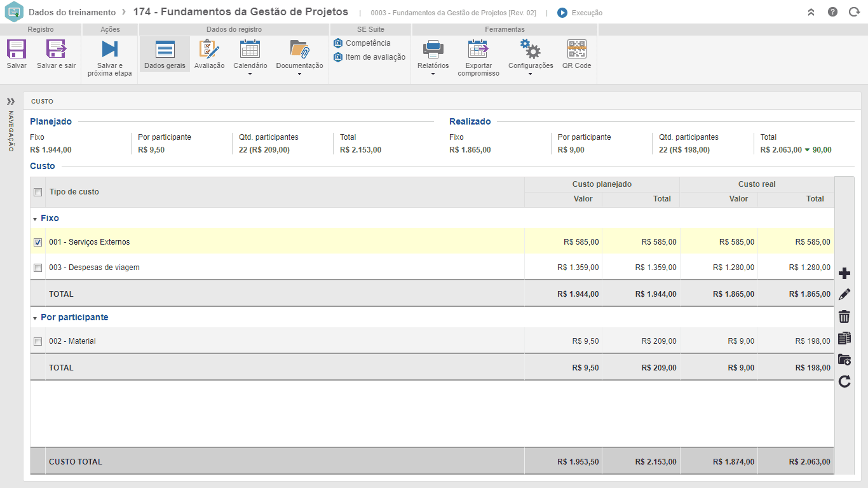Click the CUSTO TOTAL row label
Viewport: 868px width, 488px height.
76,462
